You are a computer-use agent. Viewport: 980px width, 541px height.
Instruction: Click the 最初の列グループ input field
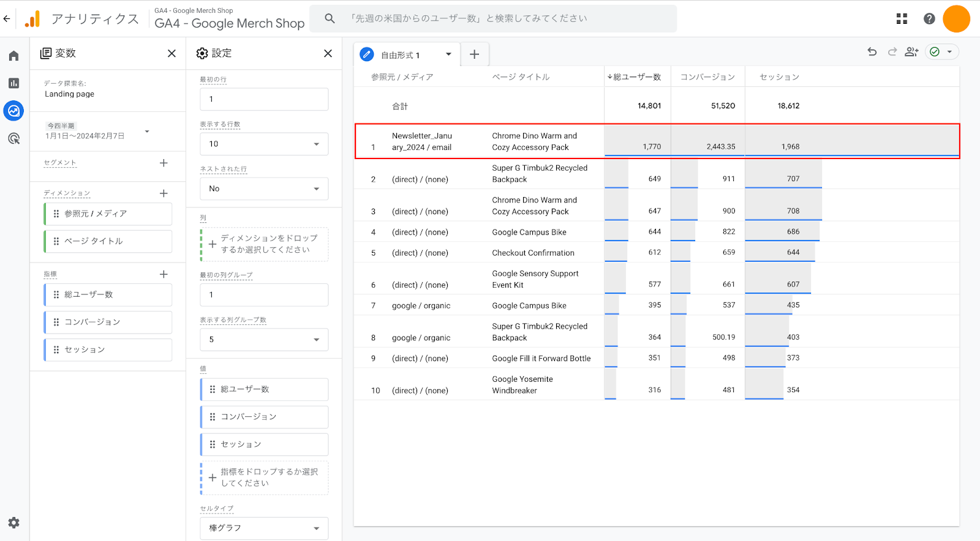(264, 295)
